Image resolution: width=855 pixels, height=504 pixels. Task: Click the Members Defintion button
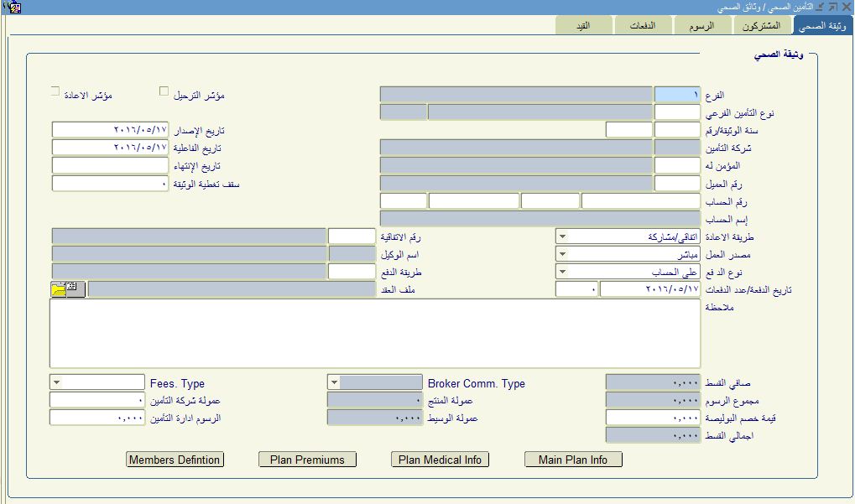[175, 460]
